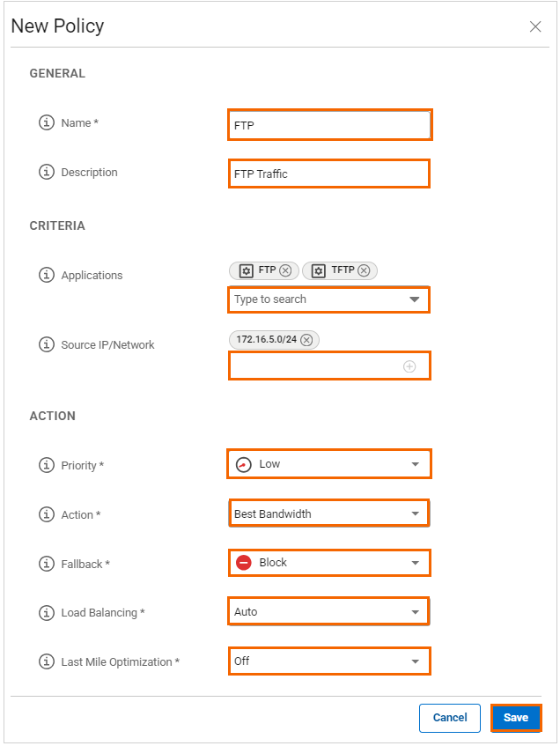Viewport: 560px width, 746px height.
Task: Click the plus icon in Source IP field
Action: [409, 366]
